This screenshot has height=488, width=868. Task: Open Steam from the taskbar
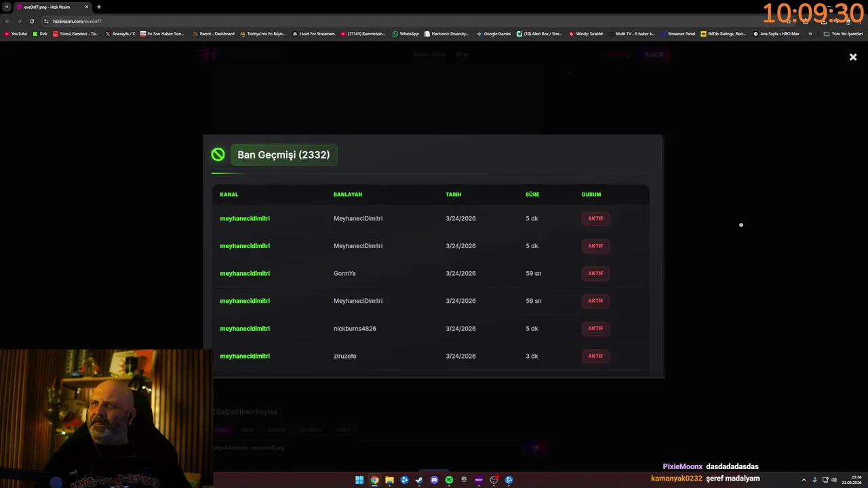(419, 480)
